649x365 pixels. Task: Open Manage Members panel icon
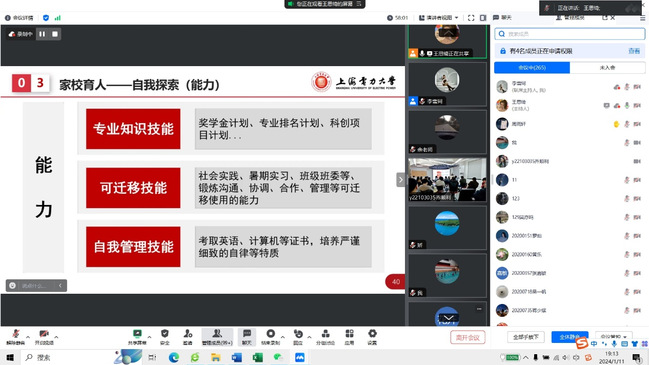(217, 336)
